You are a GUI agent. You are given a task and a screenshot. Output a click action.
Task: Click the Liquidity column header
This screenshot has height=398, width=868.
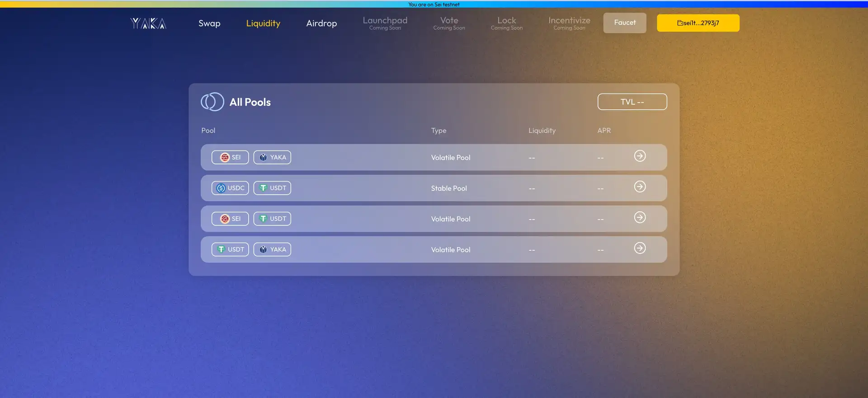(x=542, y=131)
